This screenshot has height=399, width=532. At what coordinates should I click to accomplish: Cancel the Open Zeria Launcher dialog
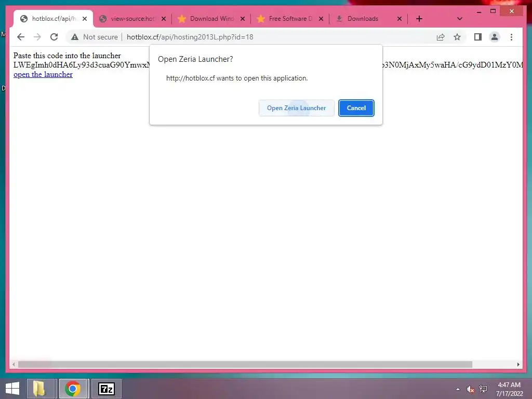pyautogui.click(x=356, y=108)
